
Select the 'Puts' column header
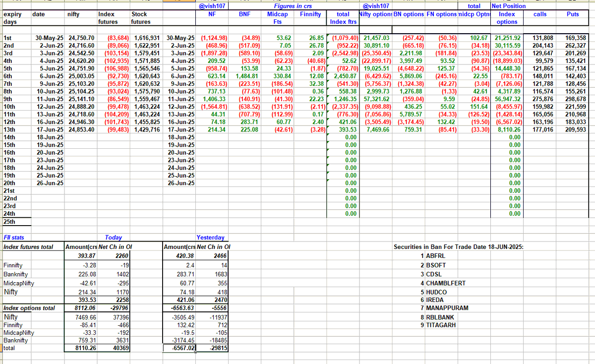pyautogui.click(x=573, y=14)
